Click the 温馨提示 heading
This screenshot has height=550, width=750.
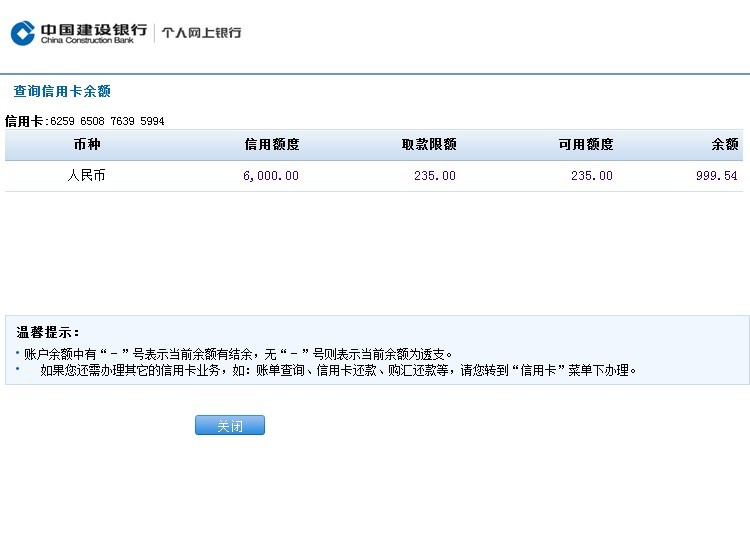[x=48, y=332]
